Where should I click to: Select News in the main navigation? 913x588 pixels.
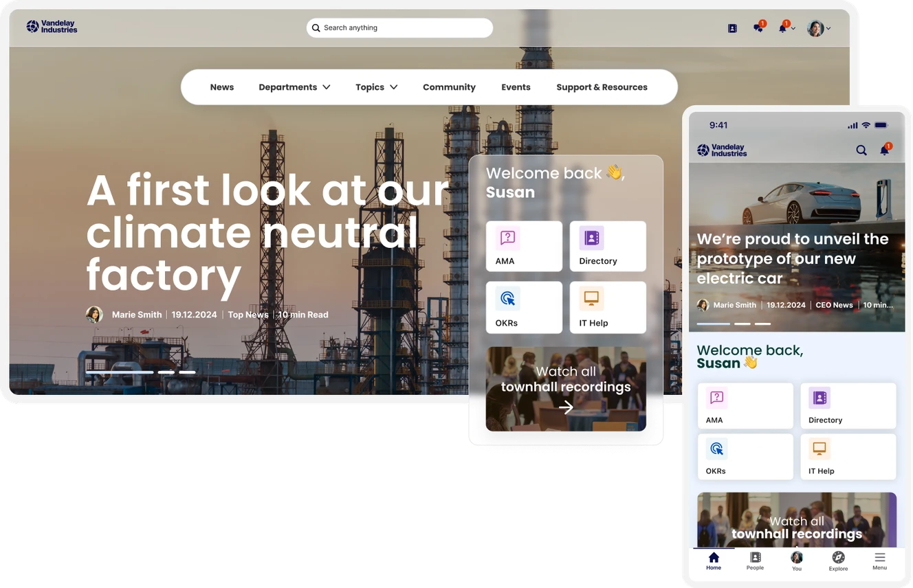(x=221, y=87)
